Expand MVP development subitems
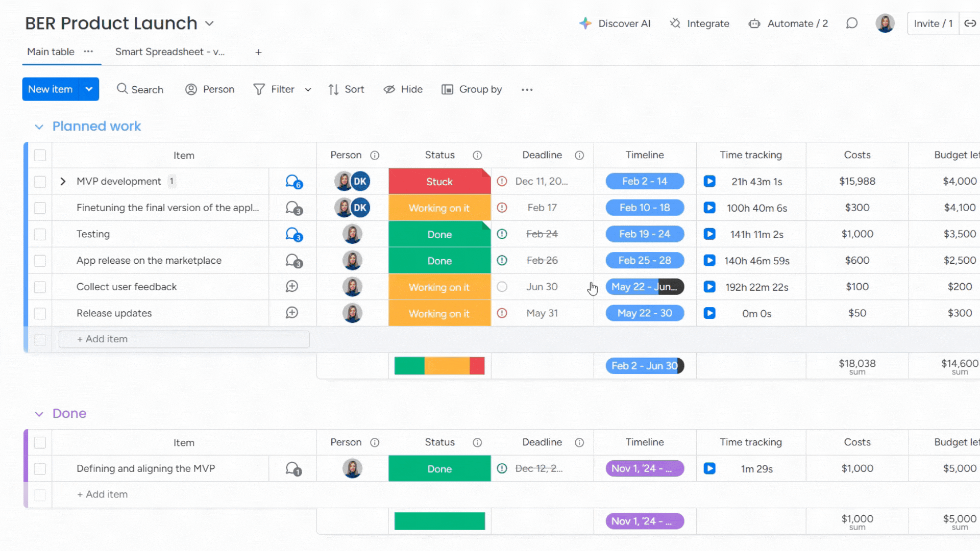Image resolution: width=980 pixels, height=551 pixels. pos(63,182)
